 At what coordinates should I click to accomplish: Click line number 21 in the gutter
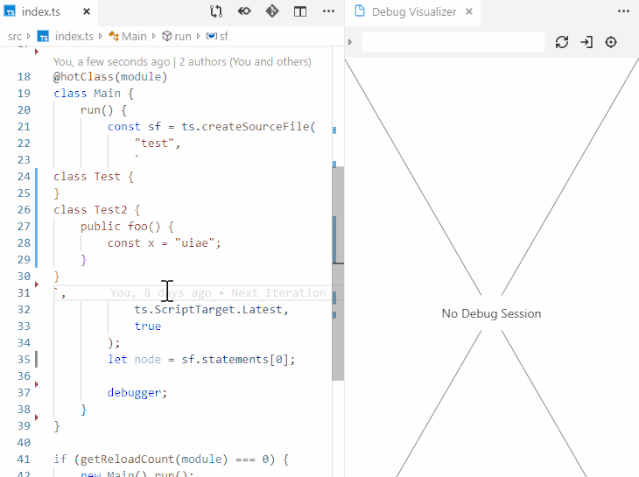pyautogui.click(x=24, y=127)
